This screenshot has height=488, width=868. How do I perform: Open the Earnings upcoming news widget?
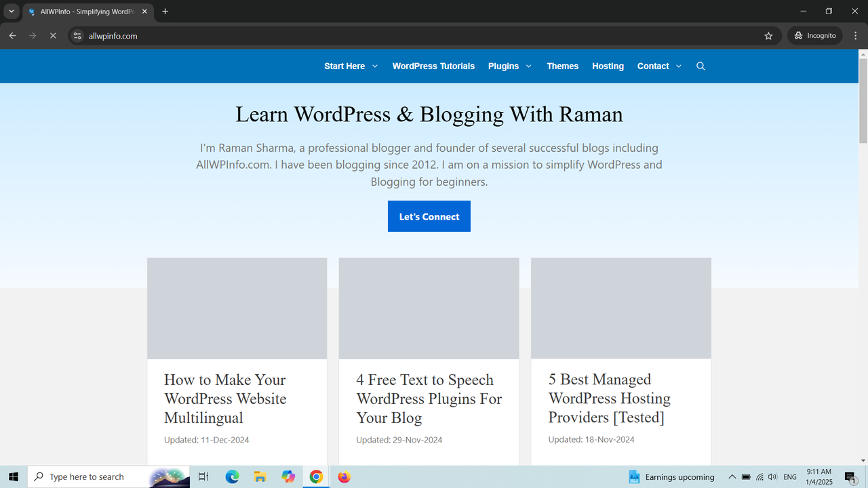[x=671, y=477]
